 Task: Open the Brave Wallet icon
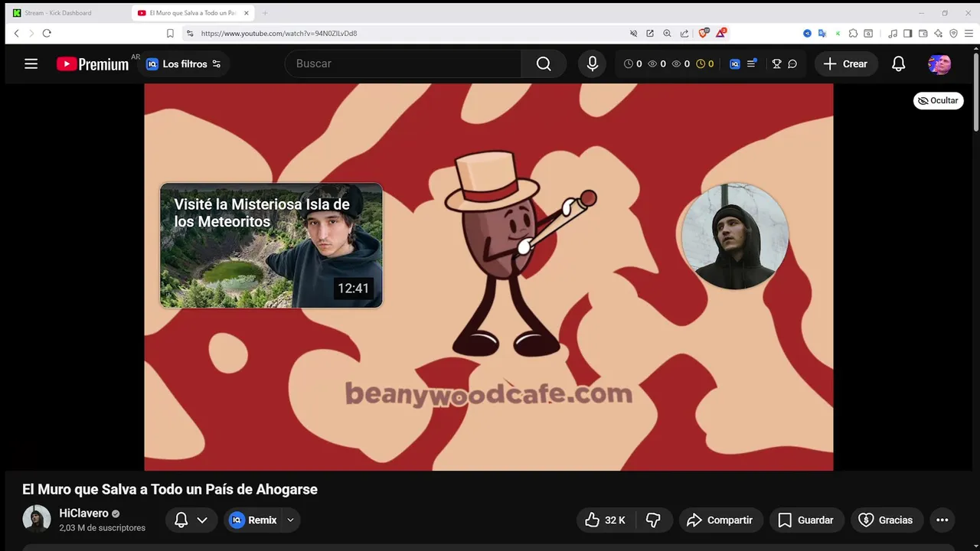point(923,34)
